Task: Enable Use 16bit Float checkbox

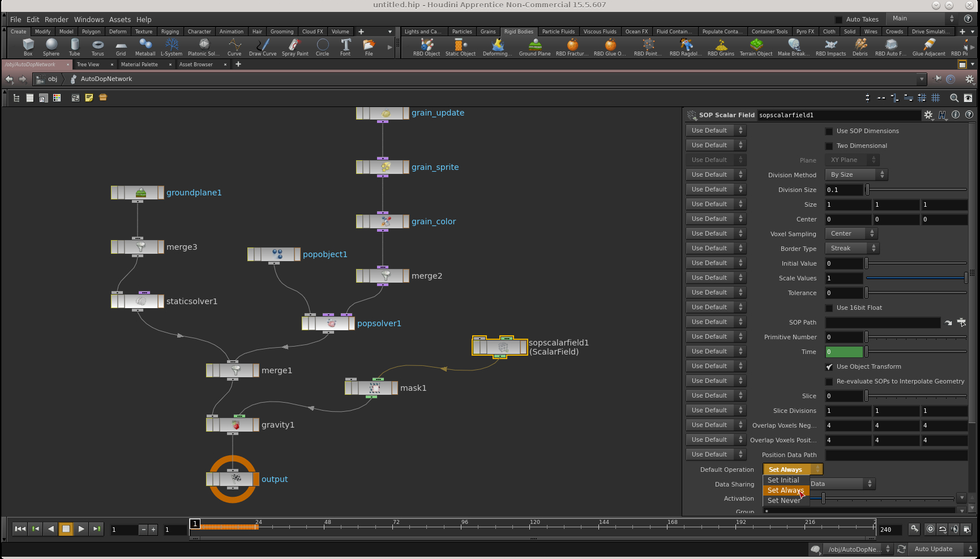Action: [829, 308]
